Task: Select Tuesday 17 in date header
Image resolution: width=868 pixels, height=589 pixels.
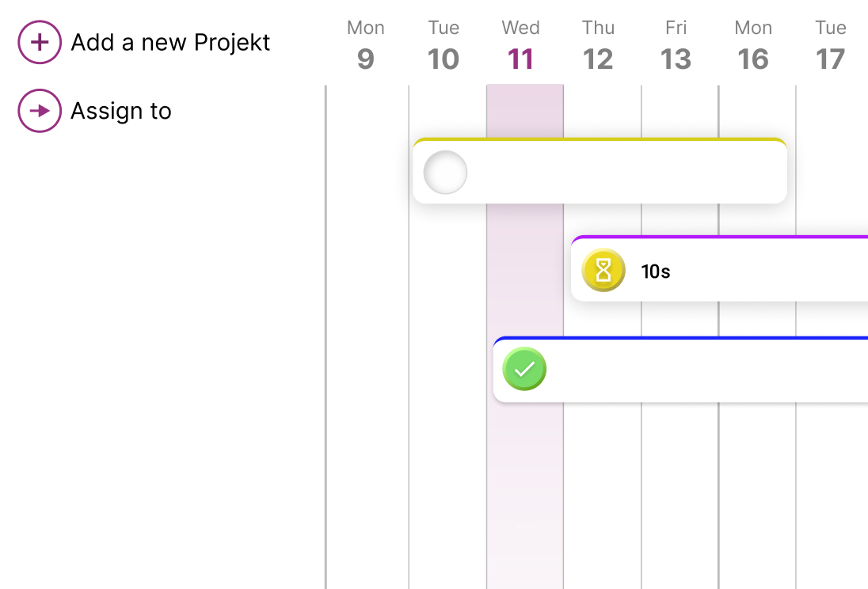Action: 831,46
